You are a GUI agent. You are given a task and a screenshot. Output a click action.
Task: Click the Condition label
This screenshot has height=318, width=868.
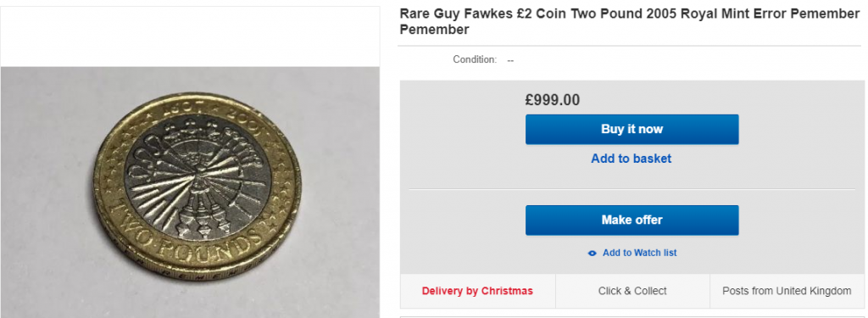tap(475, 59)
